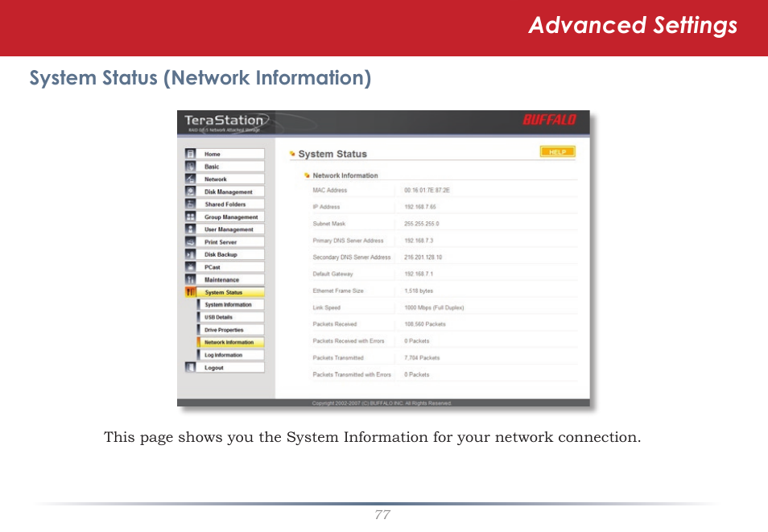Select Network Information submenu
This screenshot has width=768, height=532.
tap(231, 342)
